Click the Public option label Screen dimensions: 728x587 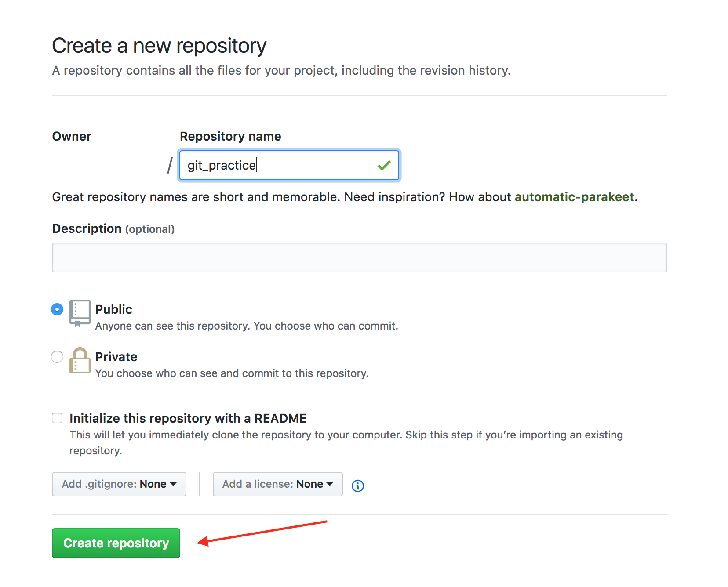click(113, 309)
